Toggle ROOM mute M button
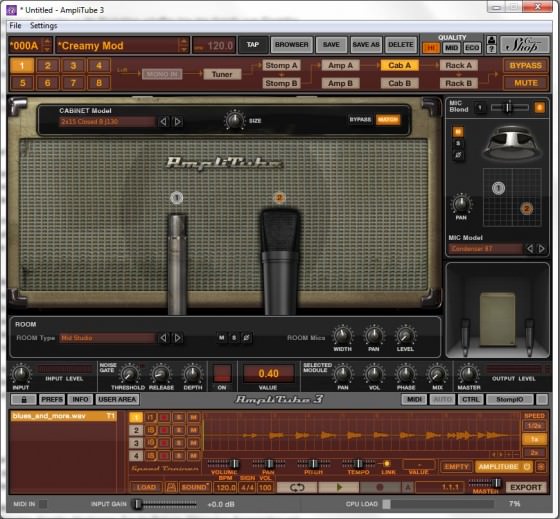 [x=222, y=338]
